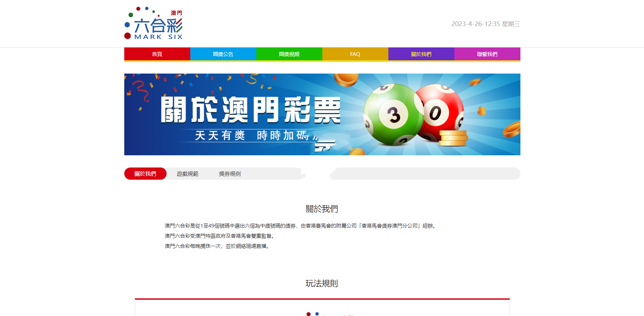
Task: Switch to the 遊戲規範 tab
Action: click(x=188, y=174)
